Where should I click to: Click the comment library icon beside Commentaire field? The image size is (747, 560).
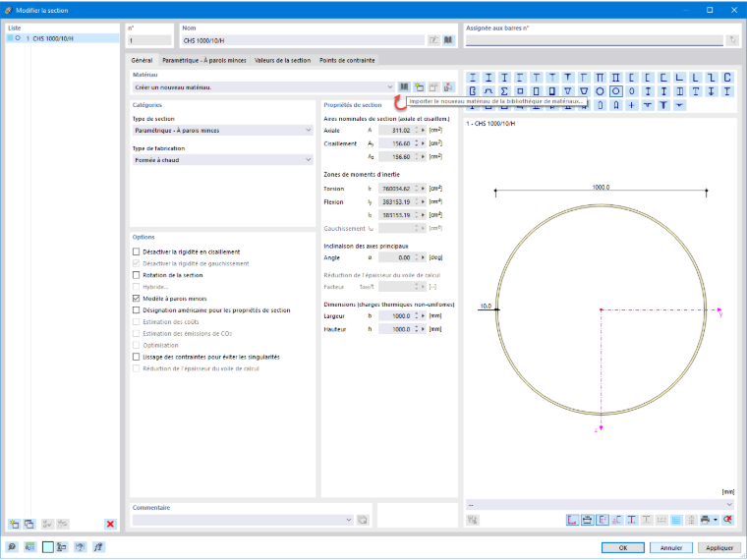coord(363,520)
